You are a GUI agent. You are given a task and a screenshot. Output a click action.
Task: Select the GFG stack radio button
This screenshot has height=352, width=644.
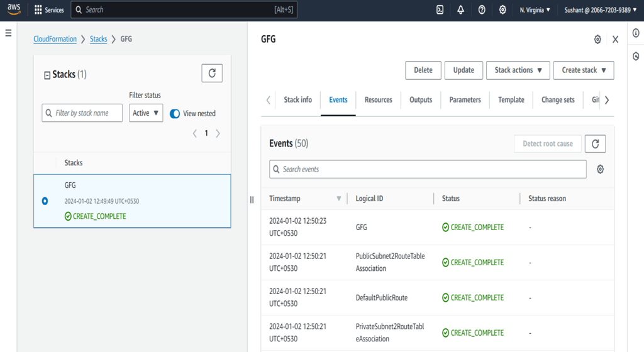[45, 201]
